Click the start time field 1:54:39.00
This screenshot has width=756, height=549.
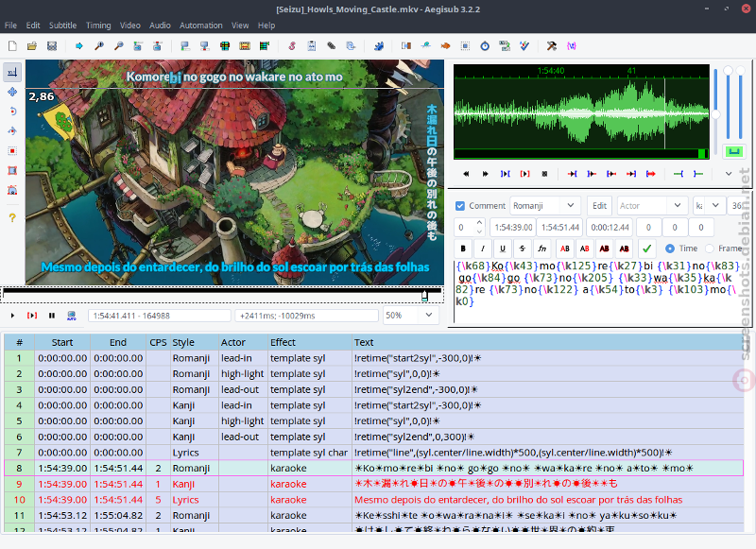pos(513,228)
